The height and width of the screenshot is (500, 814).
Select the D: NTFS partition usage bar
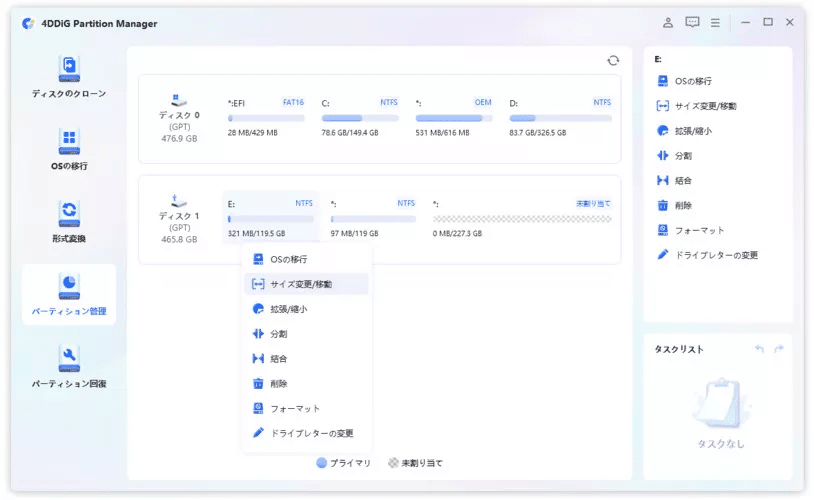(561, 118)
